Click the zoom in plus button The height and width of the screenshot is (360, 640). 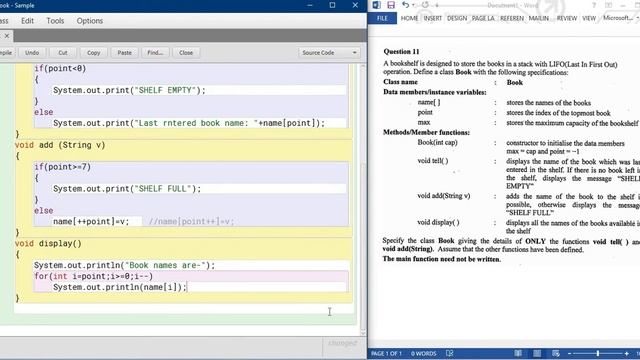click(627, 353)
